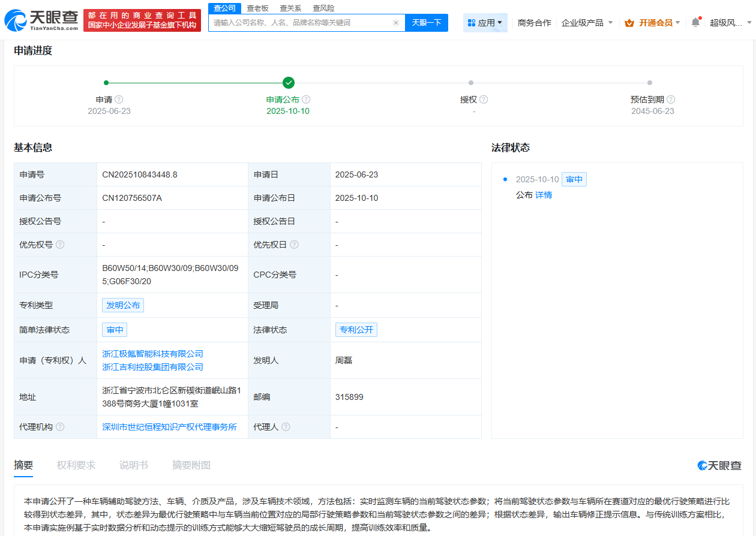Click the TianYanCha logo

[x=41, y=20]
